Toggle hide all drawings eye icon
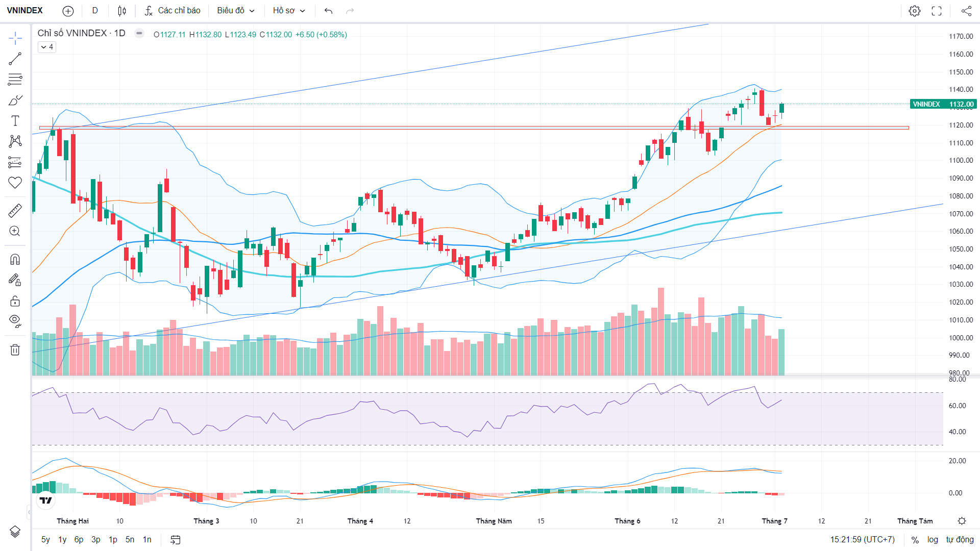 click(15, 321)
